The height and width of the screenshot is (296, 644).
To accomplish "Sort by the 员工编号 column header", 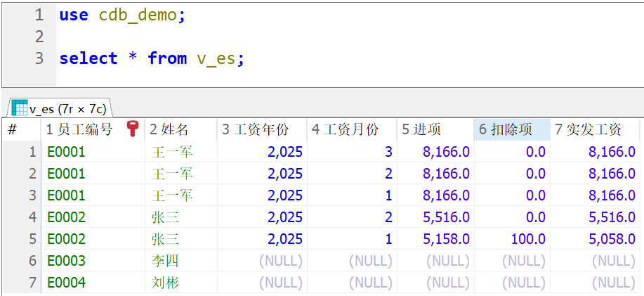I will [79, 129].
